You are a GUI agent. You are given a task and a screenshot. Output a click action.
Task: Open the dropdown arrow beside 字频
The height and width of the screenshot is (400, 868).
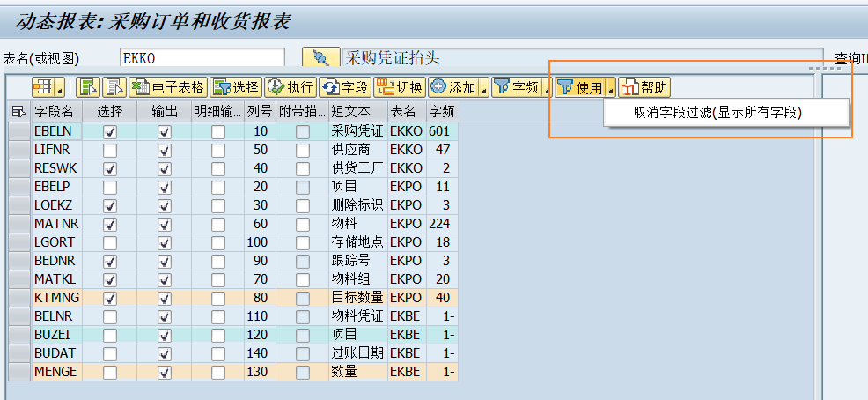(548, 87)
